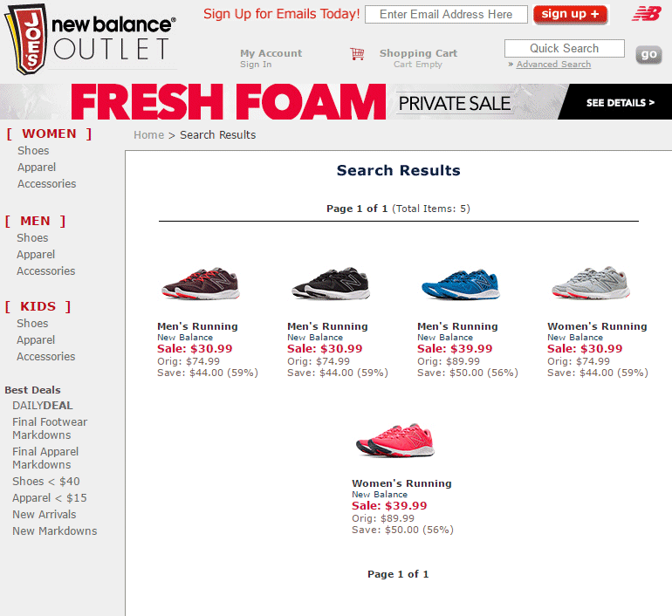Viewport: 672px width, 616px height.
Task: Open Shoes < $40 deals
Action: coord(46,482)
